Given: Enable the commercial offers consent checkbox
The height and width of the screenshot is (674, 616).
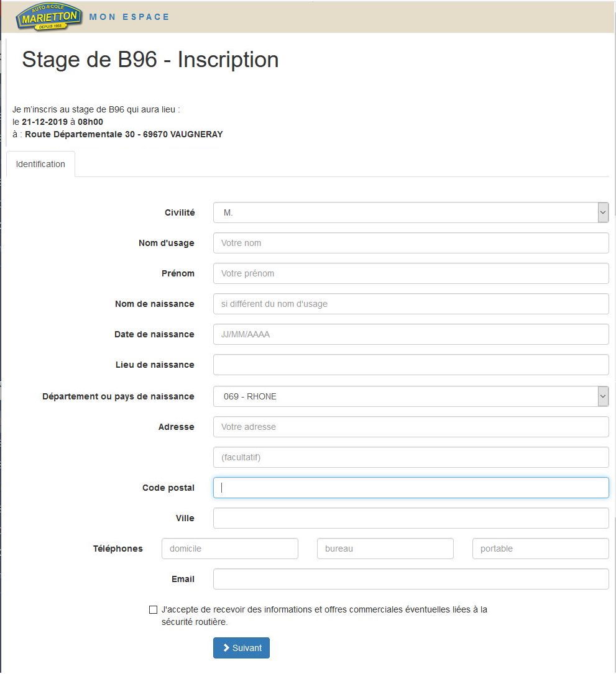Looking at the screenshot, I should pyautogui.click(x=154, y=610).
